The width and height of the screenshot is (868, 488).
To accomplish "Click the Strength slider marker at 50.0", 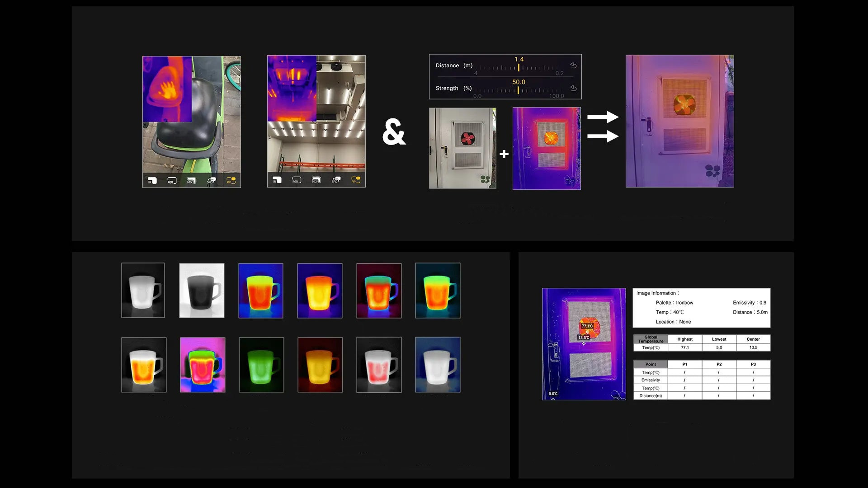I will (x=518, y=90).
